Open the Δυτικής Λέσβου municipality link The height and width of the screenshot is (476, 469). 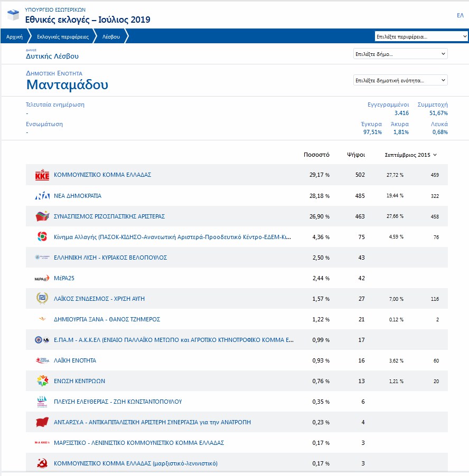(52, 56)
